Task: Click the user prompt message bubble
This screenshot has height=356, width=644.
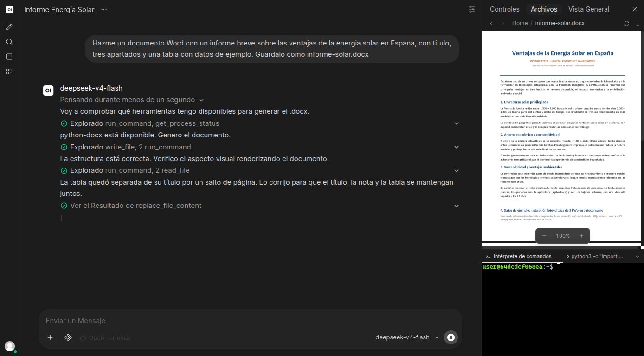Action: (x=272, y=49)
